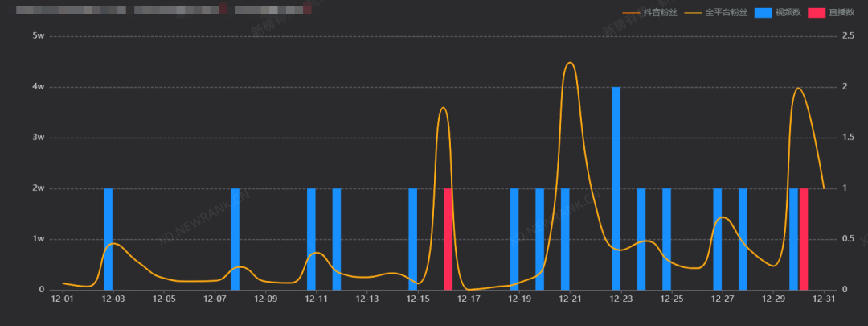Click the blue 视频数 legend color swatch
868x326 pixels.
[x=762, y=14]
